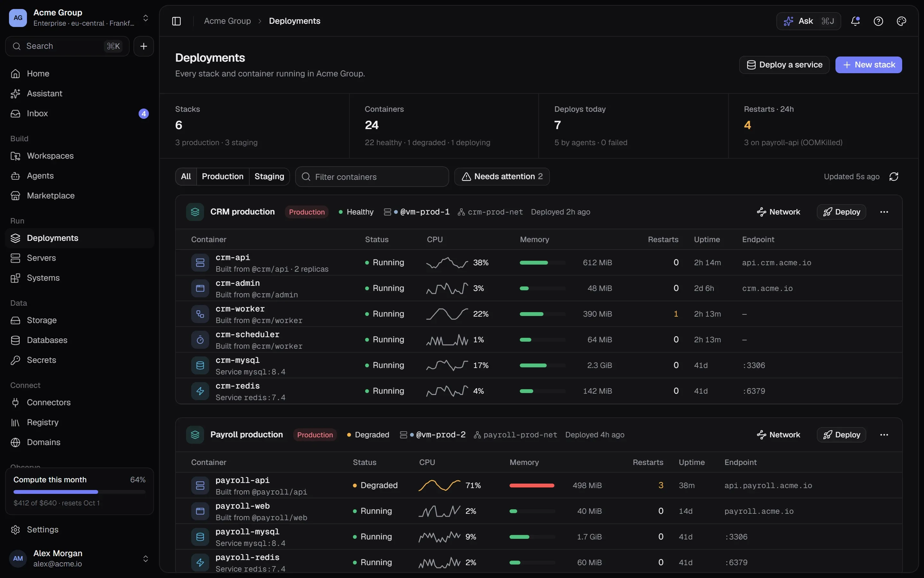Toggle the sidebar panel icon
The image size is (924, 578).
point(176,21)
